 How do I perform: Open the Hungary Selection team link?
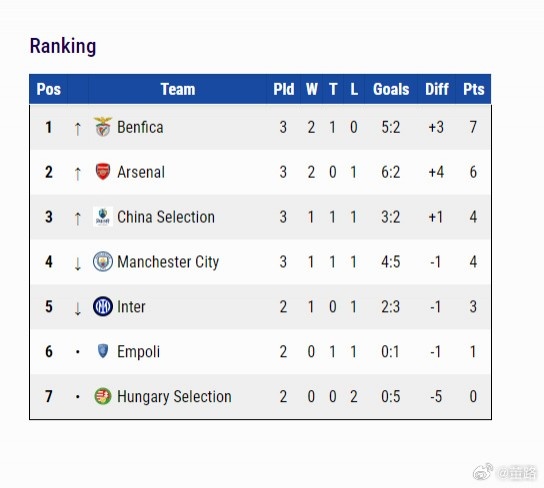tap(174, 396)
